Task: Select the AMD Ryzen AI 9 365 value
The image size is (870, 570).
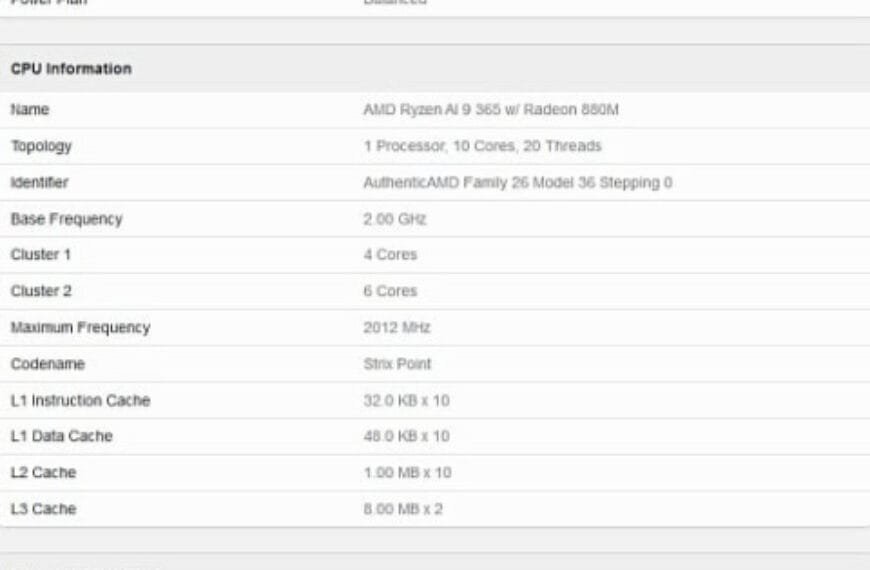Action: point(491,109)
